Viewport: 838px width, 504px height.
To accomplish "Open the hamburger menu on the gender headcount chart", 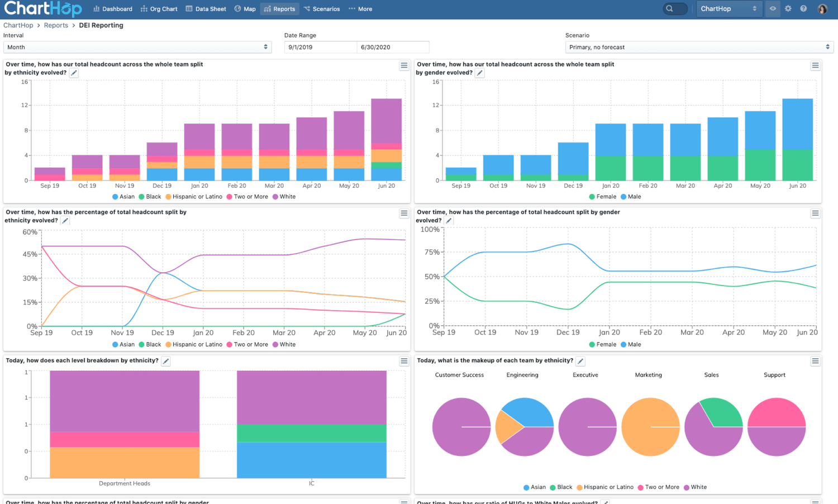I will pyautogui.click(x=815, y=65).
